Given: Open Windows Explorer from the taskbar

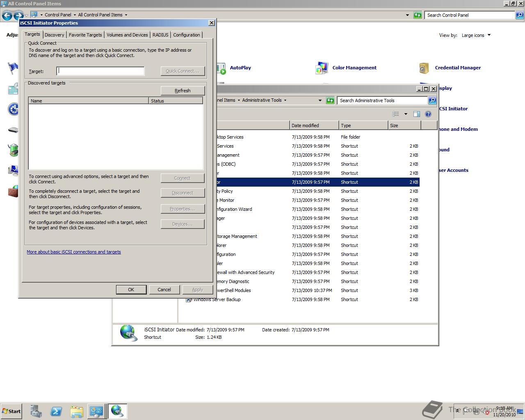Looking at the screenshot, I should (x=76, y=411).
